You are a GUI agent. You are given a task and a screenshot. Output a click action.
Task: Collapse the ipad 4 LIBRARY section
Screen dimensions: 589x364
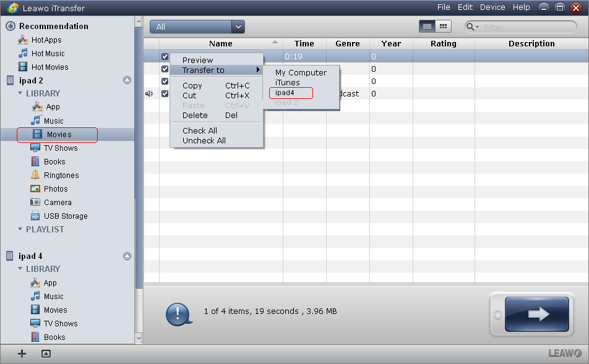[x=20, y=269]
